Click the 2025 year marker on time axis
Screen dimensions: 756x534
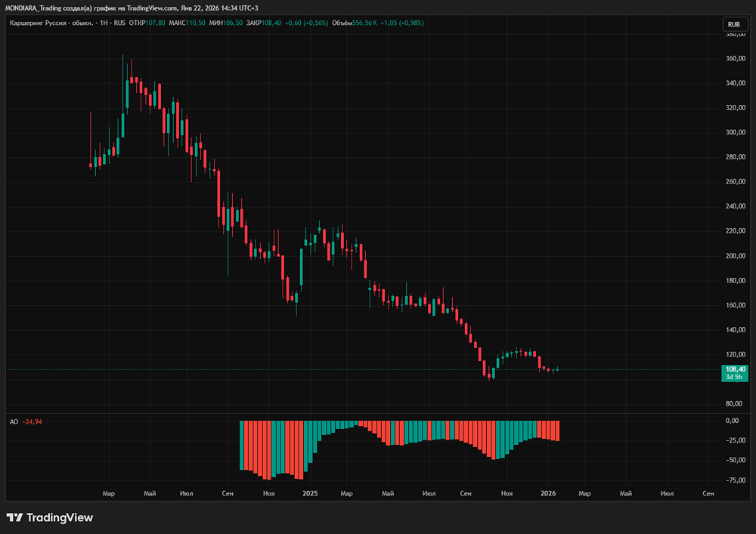tap(310, 493)
